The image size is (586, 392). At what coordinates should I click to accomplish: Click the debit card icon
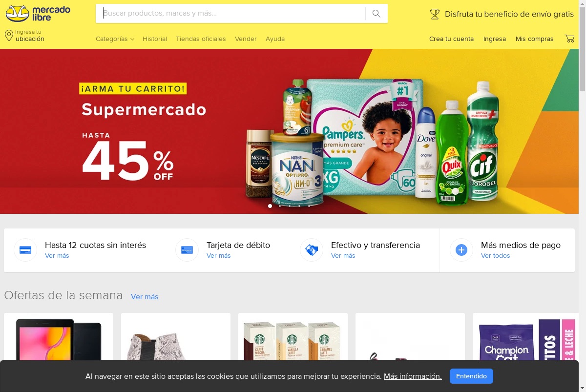(x=187, y=250)
